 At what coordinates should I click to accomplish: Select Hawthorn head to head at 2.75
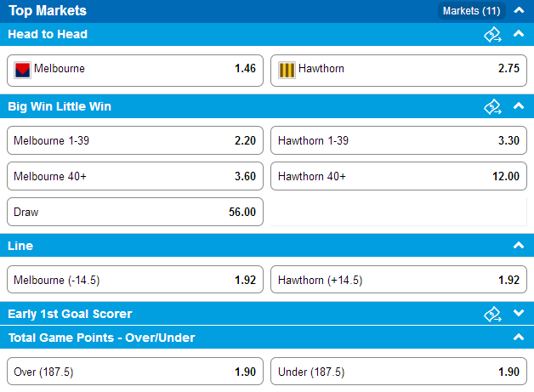point(399,71)
